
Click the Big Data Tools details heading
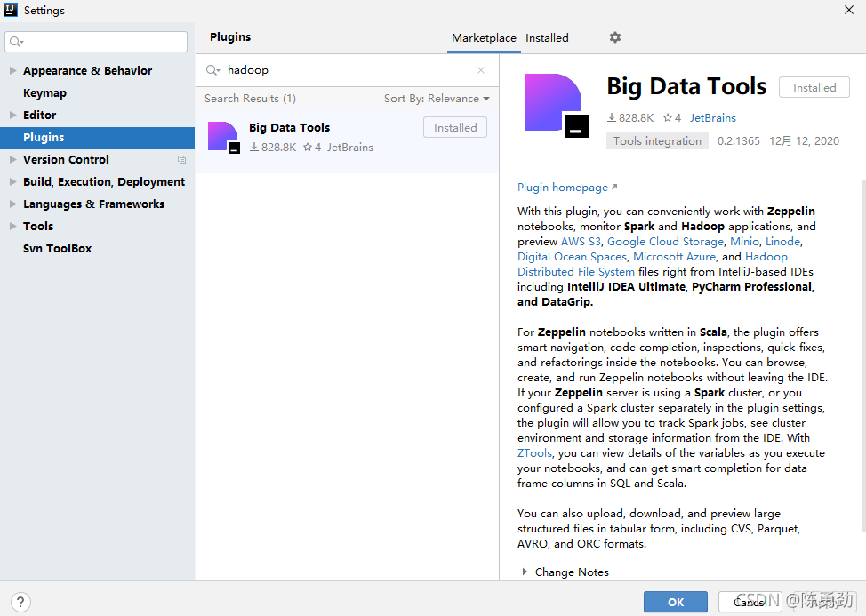click(686, 86)
